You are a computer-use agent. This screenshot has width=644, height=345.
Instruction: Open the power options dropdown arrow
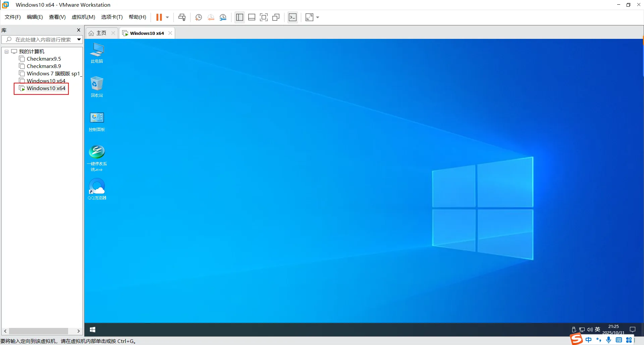click(167, 17)
